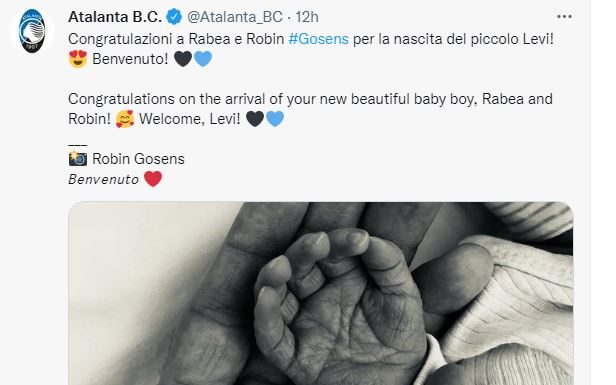Click the Robin Gosens photo credit text
The image size is (616, 385).
click(x=138, y=159)
